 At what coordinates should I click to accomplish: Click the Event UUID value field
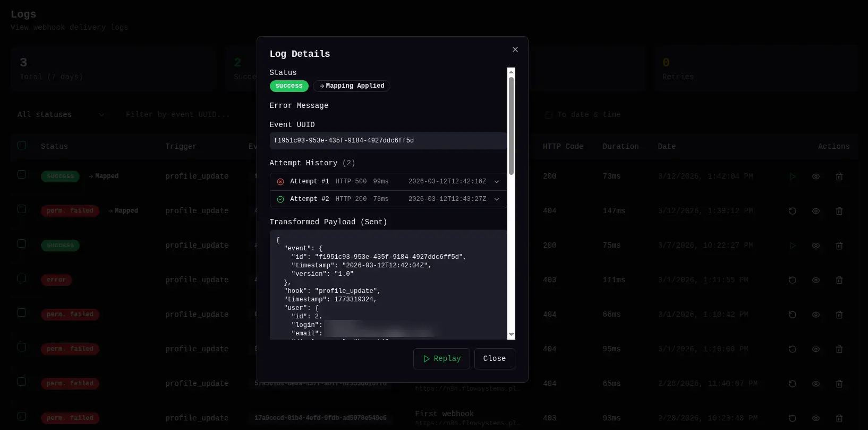pos(388,141)
